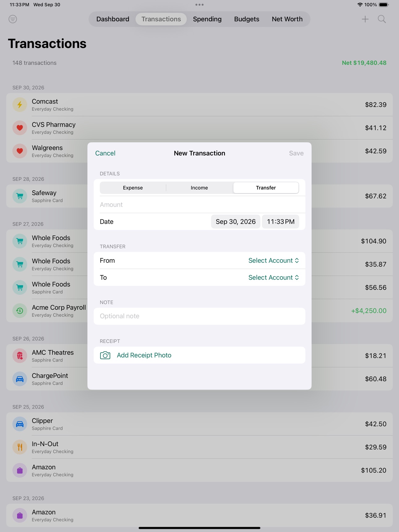Select the Comcast $82.39 amount
Viewport: 399px width, 532px height.
tap(376, 105)
